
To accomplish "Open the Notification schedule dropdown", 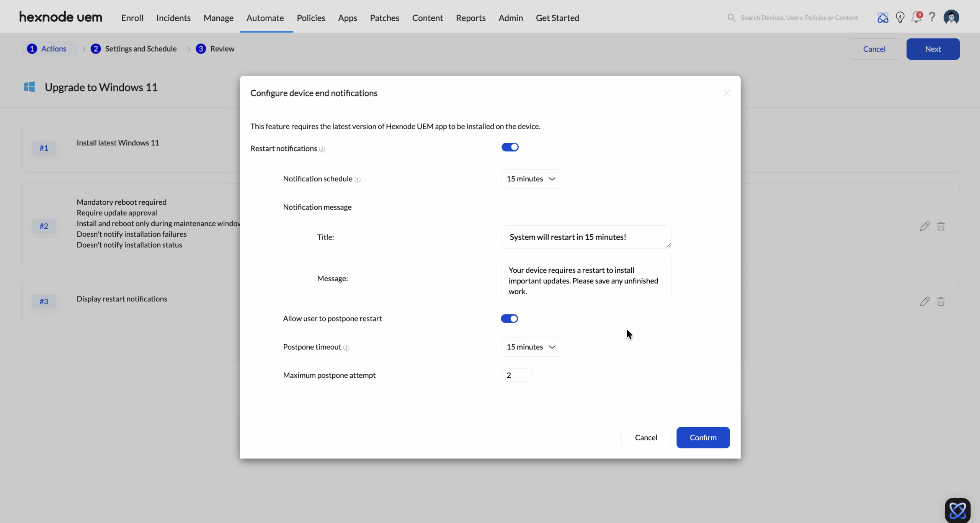I will tap(531, 179).
